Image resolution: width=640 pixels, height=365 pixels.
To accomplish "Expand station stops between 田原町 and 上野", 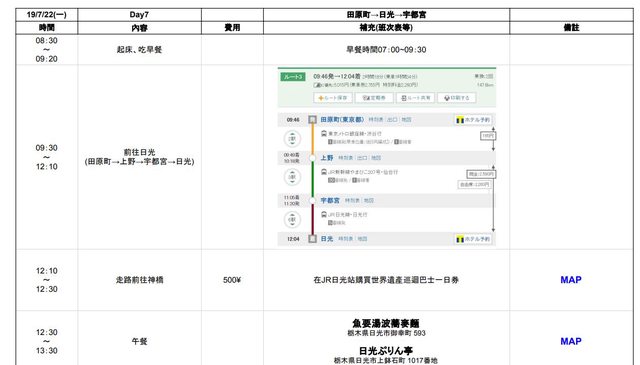I will (292, 139).
